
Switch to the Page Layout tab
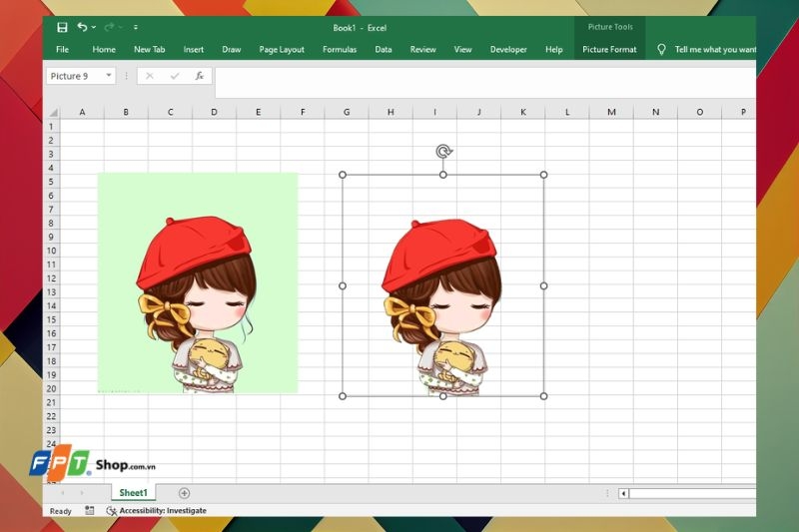point(282,49)
